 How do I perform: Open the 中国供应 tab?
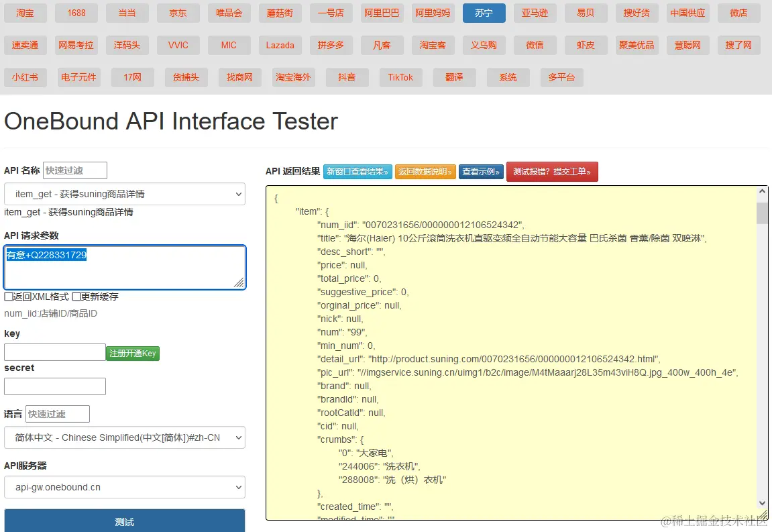[x=687, y=13]
